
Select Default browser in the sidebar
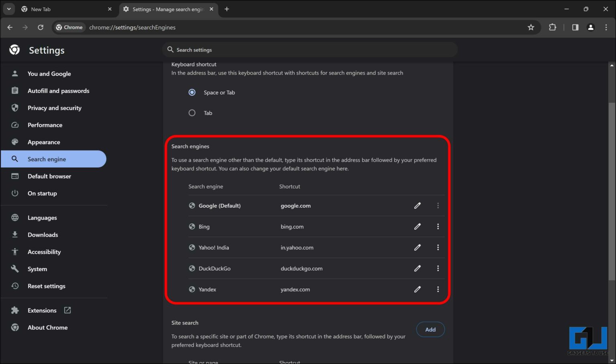pos(49,176)
